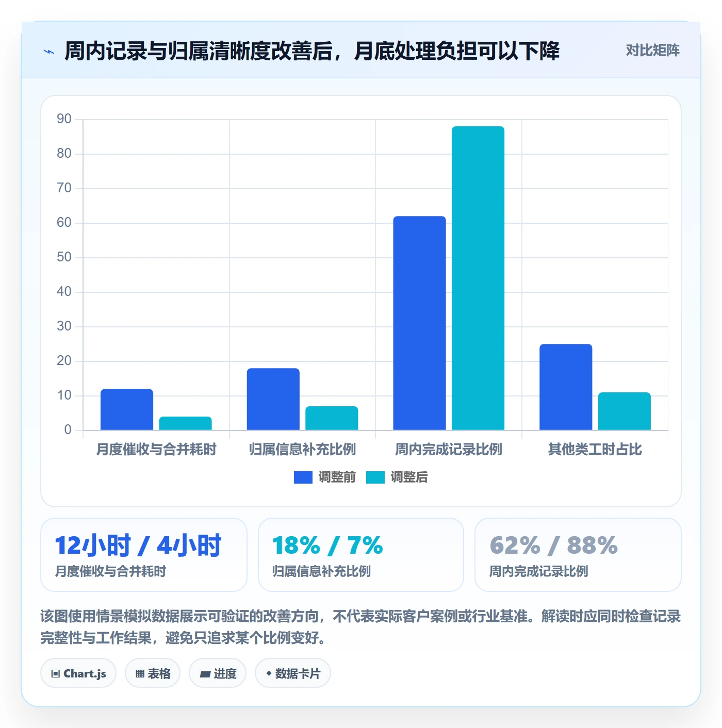Click the lightning bolt icon beside the title
Screen dimensions: 722x728
coord(49,52)
